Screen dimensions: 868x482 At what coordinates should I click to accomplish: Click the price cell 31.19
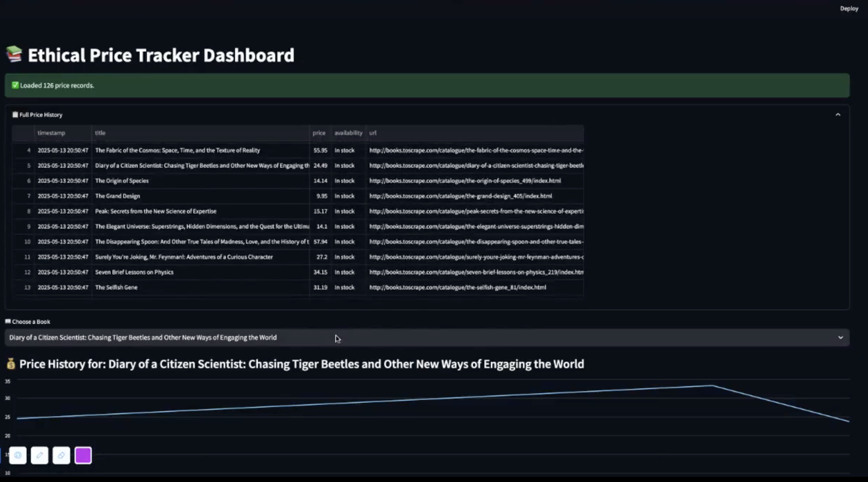click(x=320, y=287)
